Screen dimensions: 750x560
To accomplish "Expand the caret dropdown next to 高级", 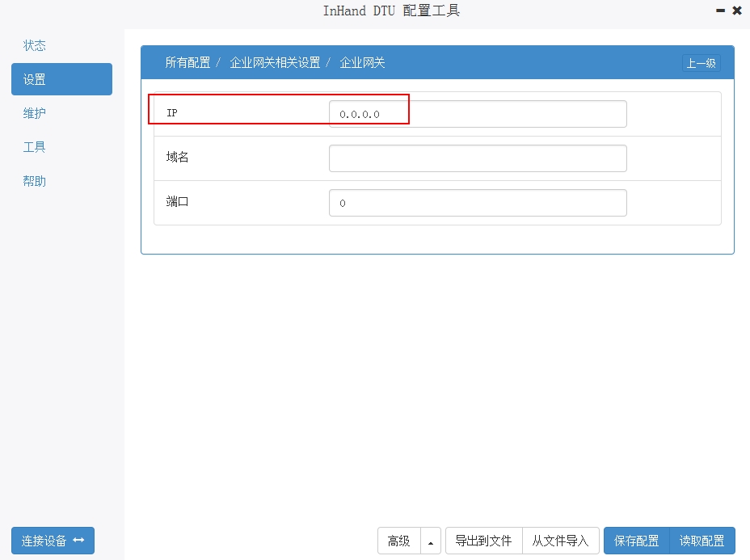I will (x=431, y=541).
